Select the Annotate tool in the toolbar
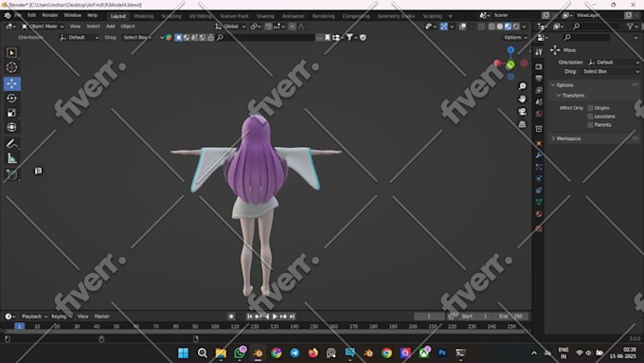The width and height of the screenshot is (644, 363). (11, 143)
